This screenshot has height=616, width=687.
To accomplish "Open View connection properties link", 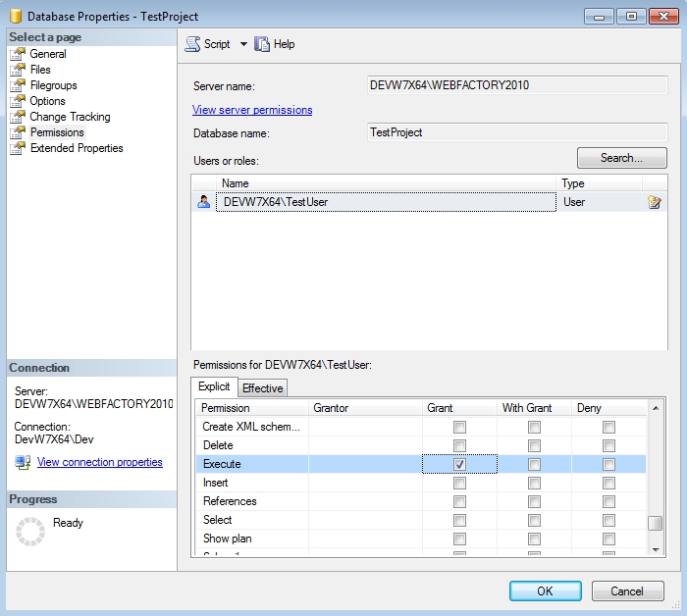I will (x=99, y=462).
